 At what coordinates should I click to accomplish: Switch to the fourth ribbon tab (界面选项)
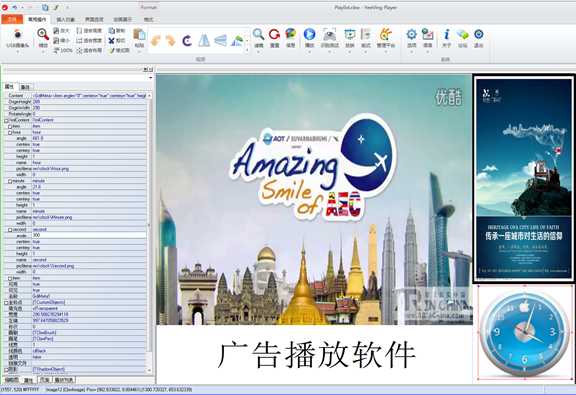[x=94, y=19]
